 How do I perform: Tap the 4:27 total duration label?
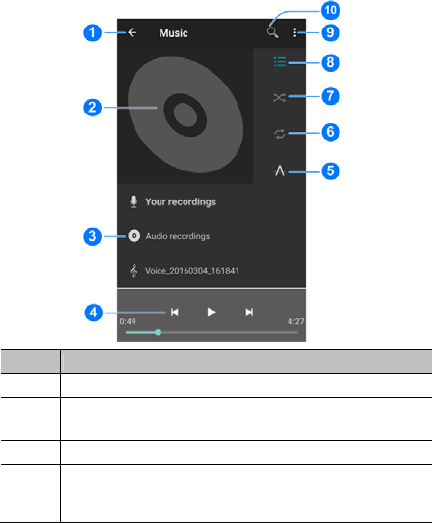coord(296,321)
